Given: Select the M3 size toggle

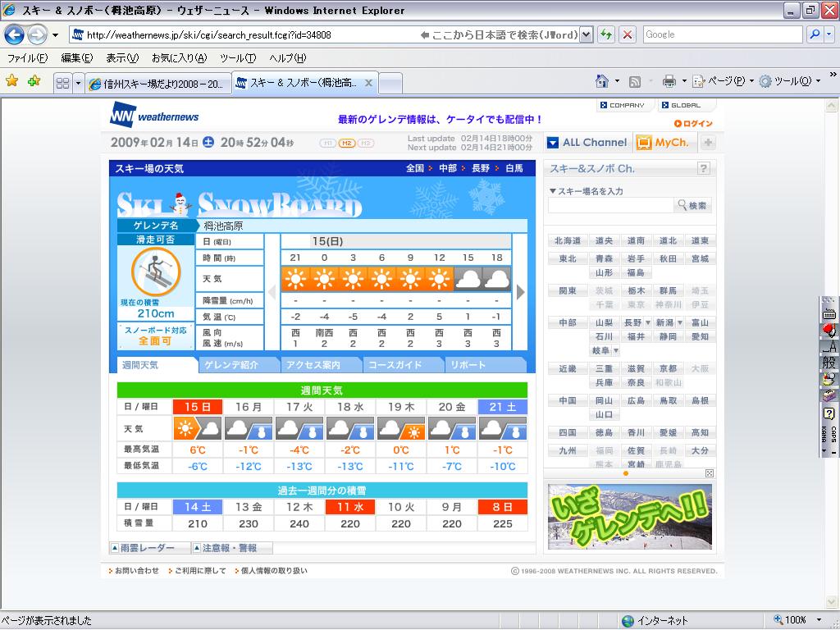Looking at the screenshot, I should 365,143.
